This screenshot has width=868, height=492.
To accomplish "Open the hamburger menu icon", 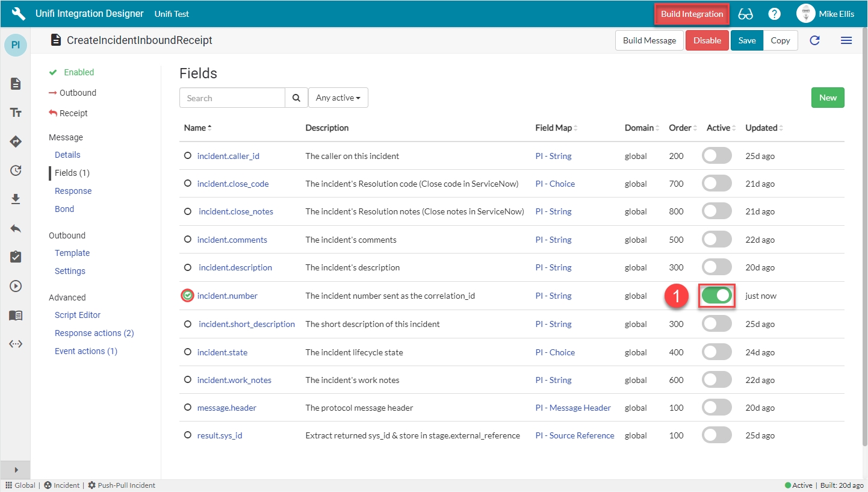I will [846, 40].
